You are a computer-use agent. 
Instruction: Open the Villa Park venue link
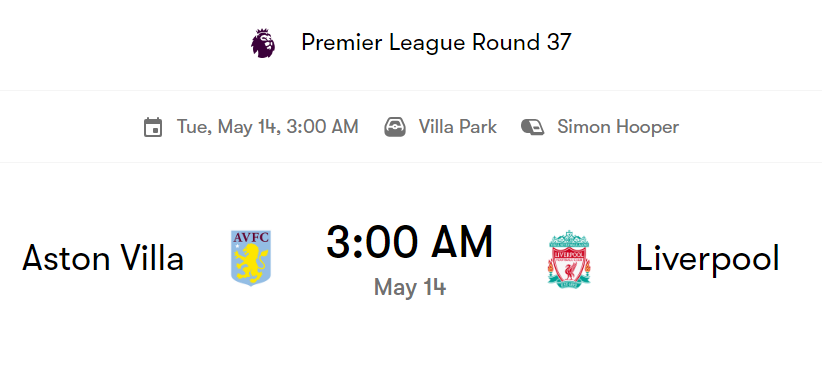point(458,127)
